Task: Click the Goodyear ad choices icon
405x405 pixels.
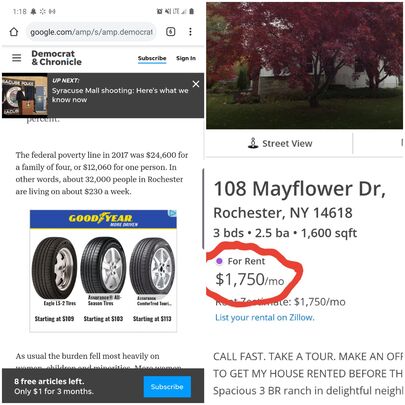Action: tap(173, 213)
